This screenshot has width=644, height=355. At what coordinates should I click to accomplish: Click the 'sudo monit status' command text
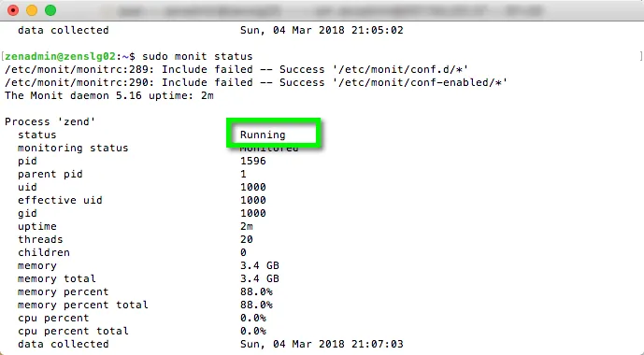pos(197,56)
